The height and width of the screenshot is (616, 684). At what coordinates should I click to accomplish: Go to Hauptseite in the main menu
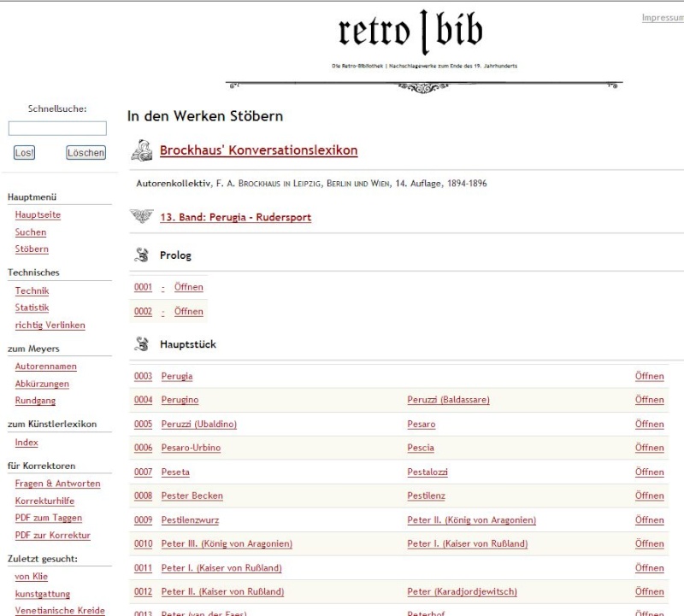click(x=38, y=214)
